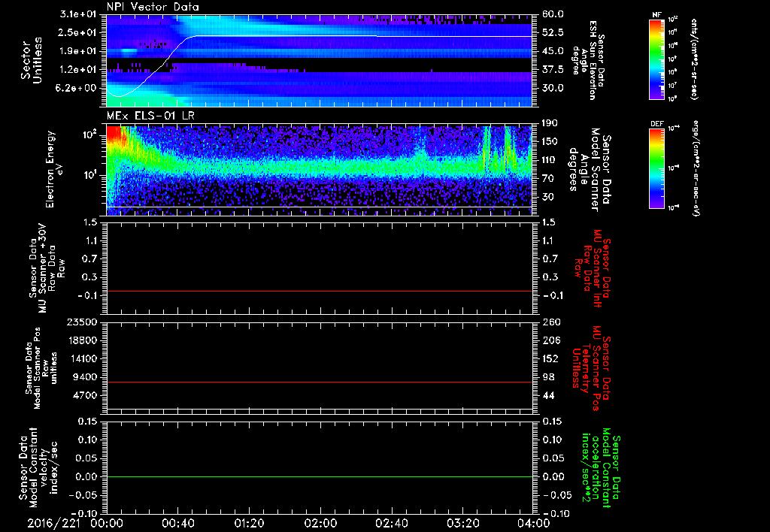770x532 pixels.
Task: Click the '02:00' time axis label
Action: pyautogui.click(x=320, y=523)
